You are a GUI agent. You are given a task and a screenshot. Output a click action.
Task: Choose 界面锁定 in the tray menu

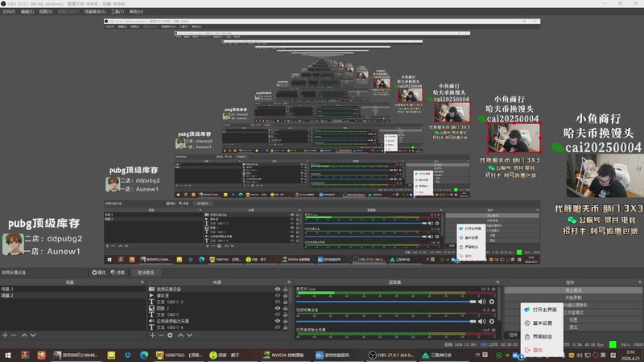point(541,336)
